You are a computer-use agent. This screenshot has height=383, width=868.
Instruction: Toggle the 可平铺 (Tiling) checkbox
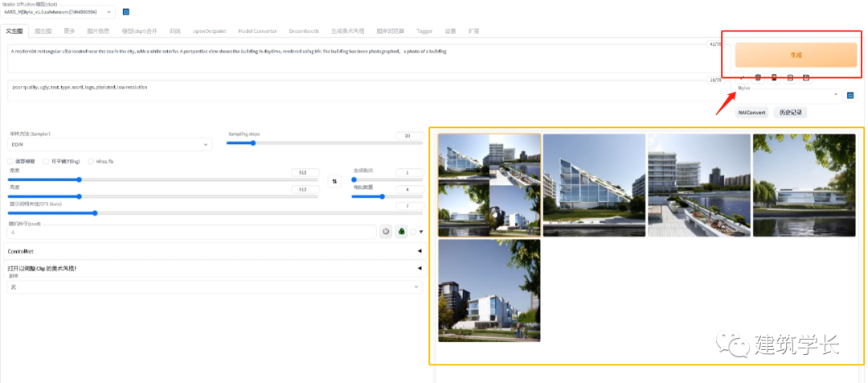[x=47, y=161]
